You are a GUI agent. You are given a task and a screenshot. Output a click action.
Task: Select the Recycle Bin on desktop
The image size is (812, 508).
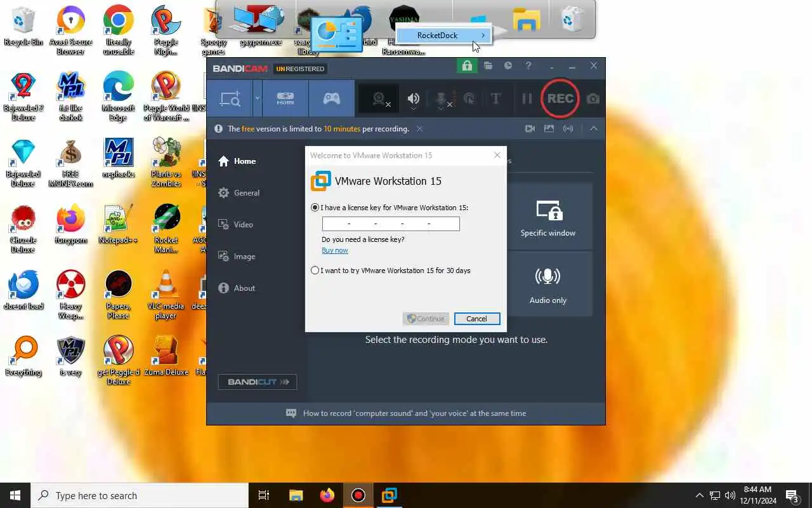click(x=23, y=26)
